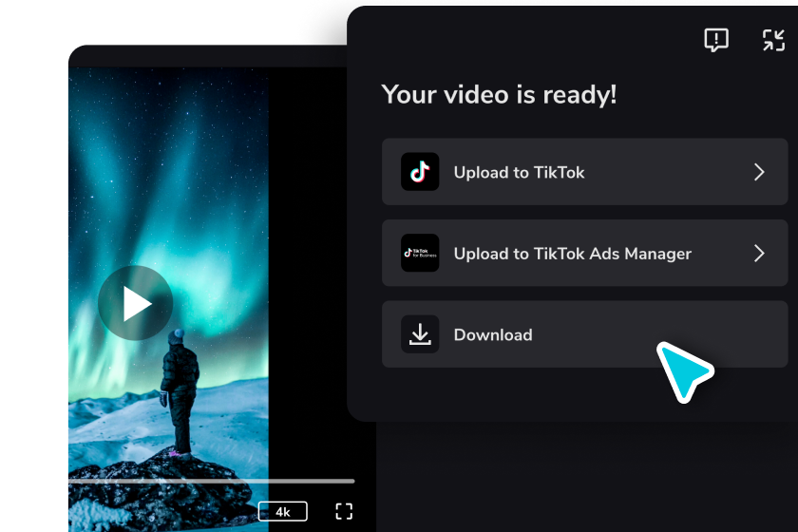This screenshot has height=532, width=798.
Task: Expand the Upload to TikTok chevron
Action: coord(759,172)
